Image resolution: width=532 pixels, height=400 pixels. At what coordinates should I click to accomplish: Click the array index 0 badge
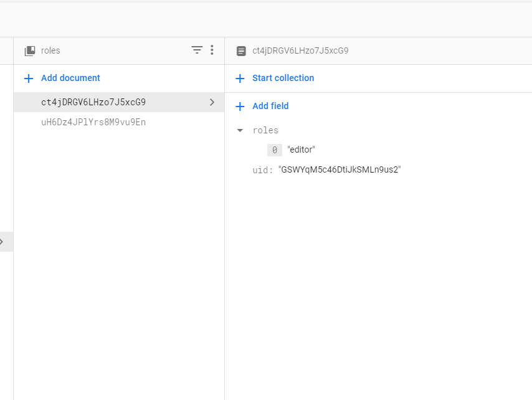pyautogui.click(x=275, y=150)
